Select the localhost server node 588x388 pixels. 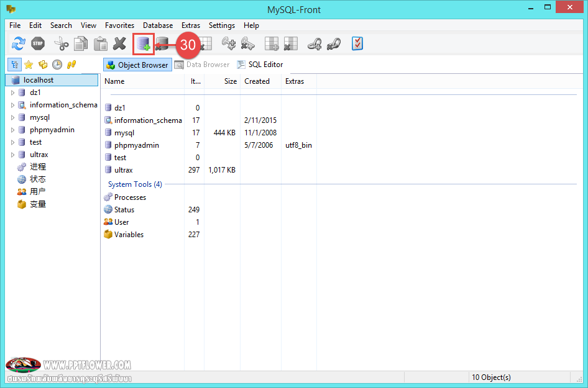pyautogui.click(x=52, y=80)
